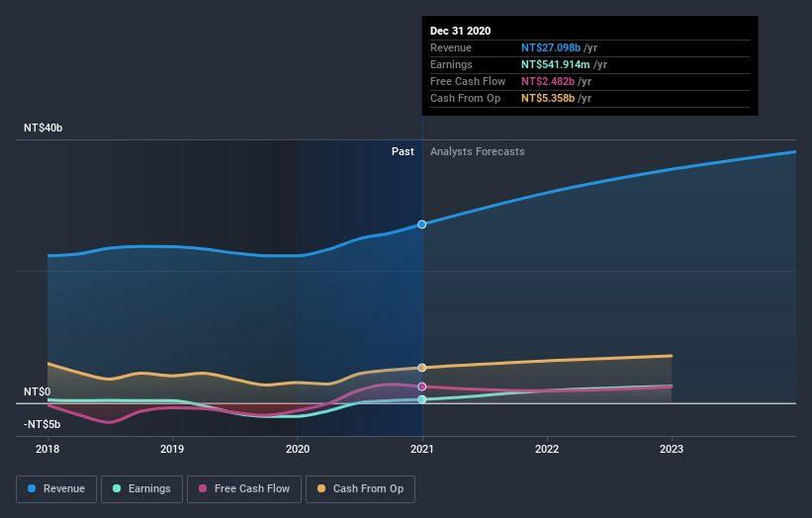Click the NT$541.914m earnings value

click(x=556, y=64)
